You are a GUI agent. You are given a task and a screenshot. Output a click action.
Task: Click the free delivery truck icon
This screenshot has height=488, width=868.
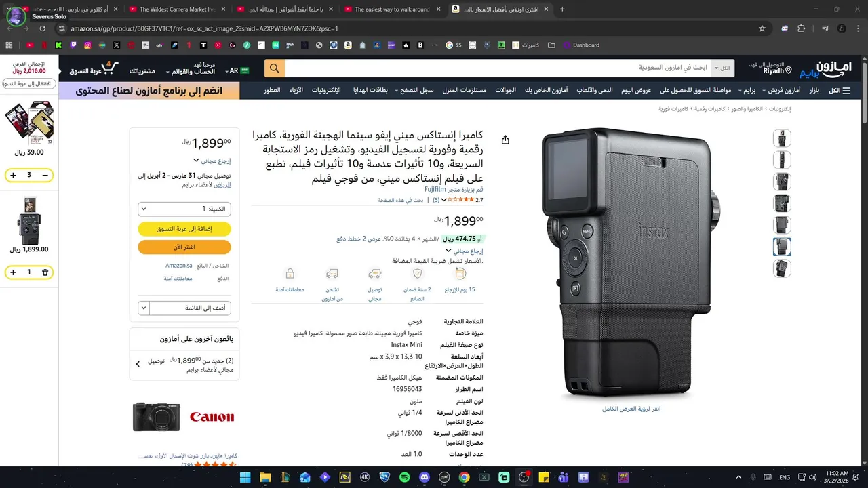[x=375, y=274]
